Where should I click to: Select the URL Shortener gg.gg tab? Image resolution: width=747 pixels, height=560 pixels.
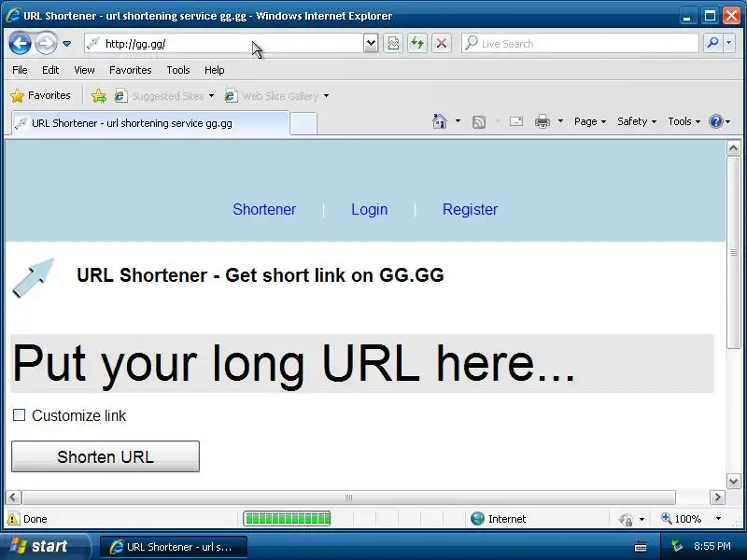click(x=150, y=123)
